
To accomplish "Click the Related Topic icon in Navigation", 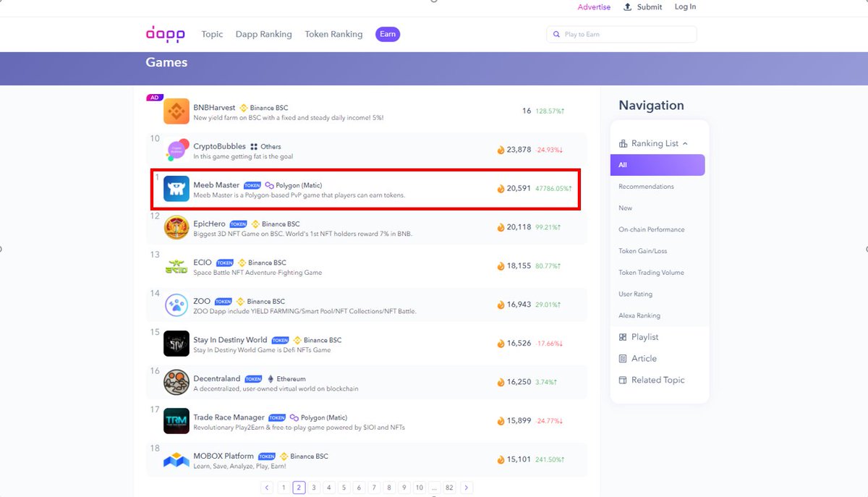I will pos(624,380).
